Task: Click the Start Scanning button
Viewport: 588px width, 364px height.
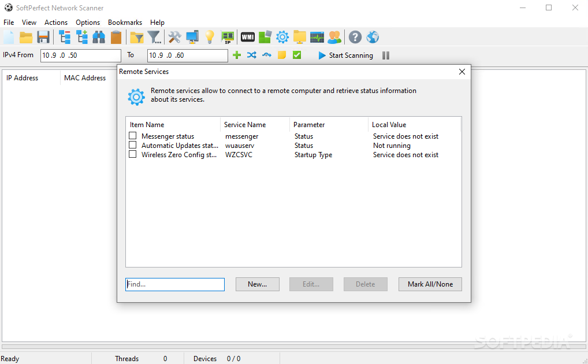Action: (345, 55)
